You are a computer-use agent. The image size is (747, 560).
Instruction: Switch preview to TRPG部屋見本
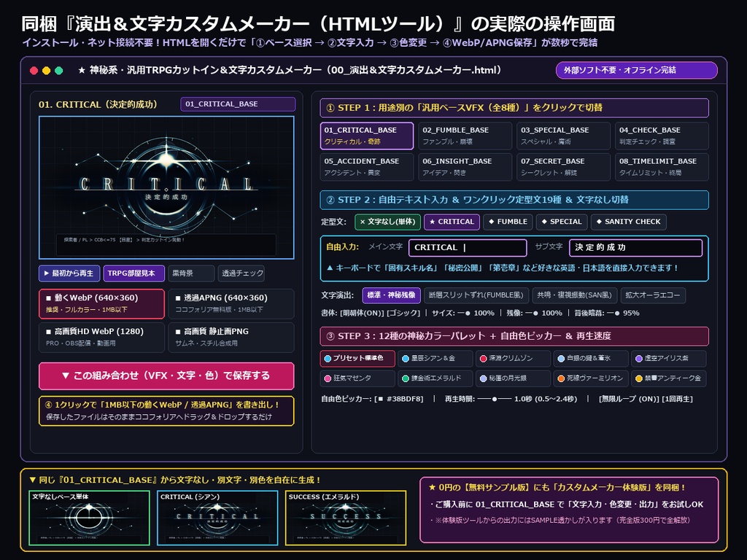(x=134, y=273)
